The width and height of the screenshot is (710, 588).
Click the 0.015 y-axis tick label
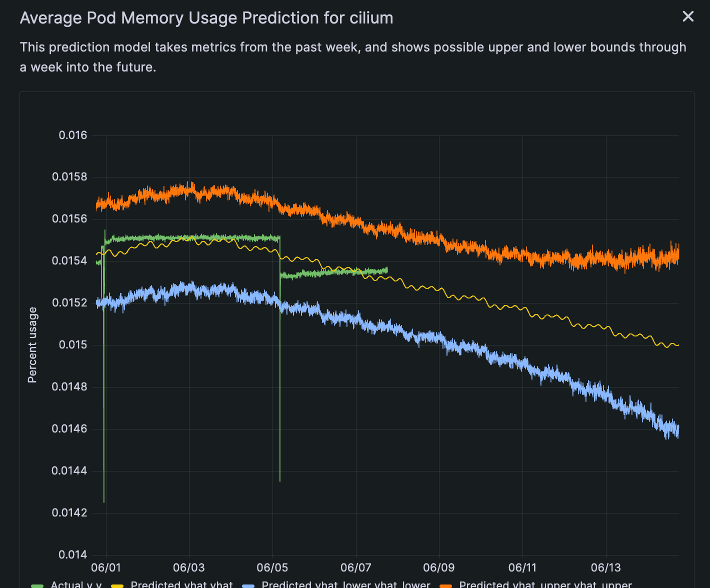coord(73,344)
